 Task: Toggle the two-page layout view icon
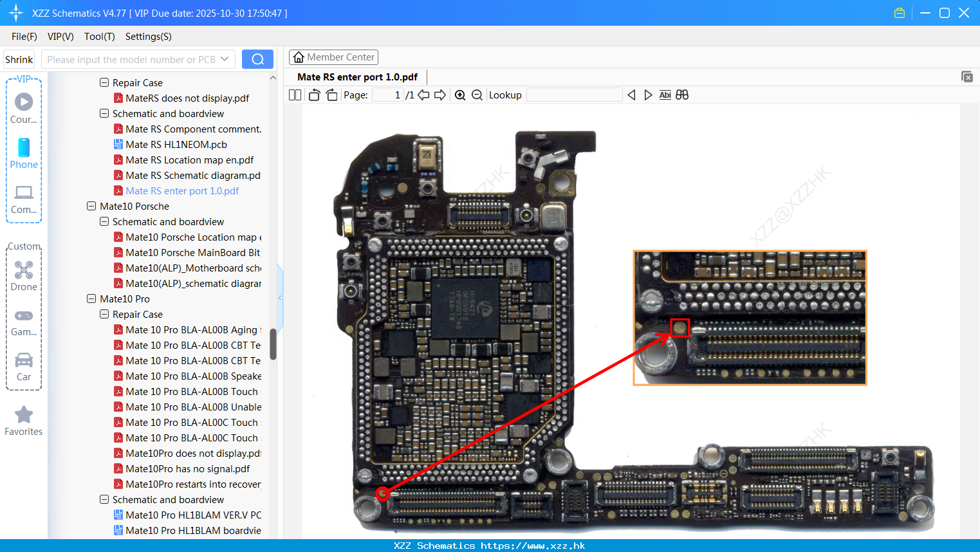tap(295, 95)
